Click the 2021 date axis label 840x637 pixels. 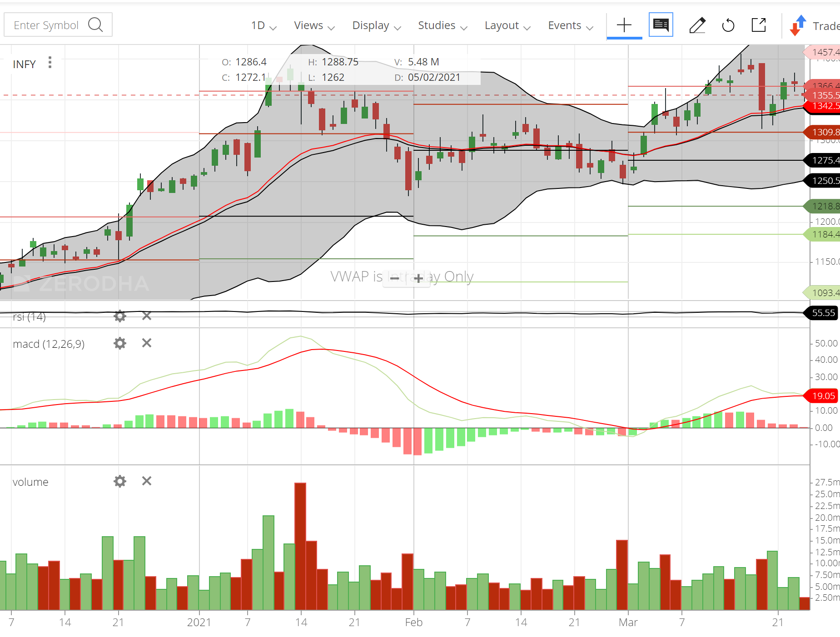coord(199,622)
